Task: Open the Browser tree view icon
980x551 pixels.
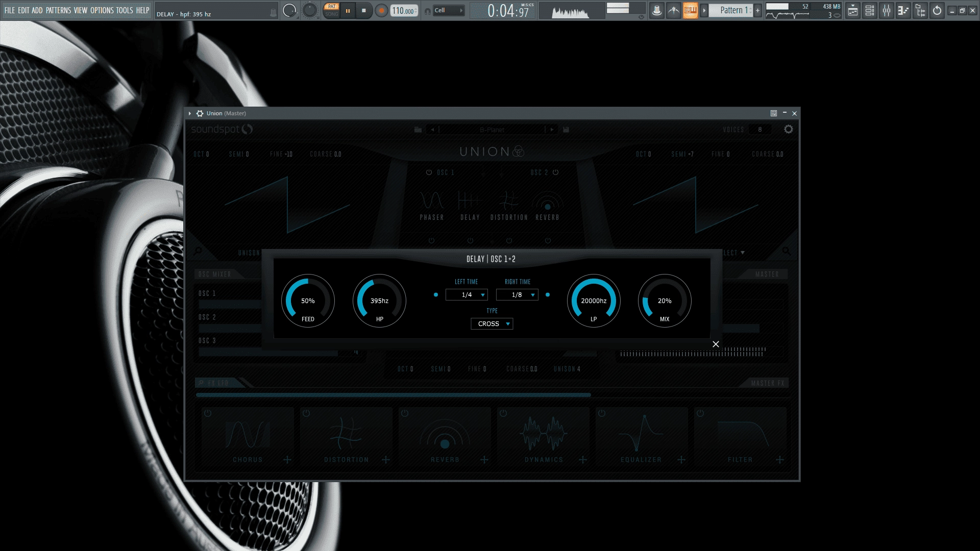Action: pyautogui.click(x=920, y=10)
